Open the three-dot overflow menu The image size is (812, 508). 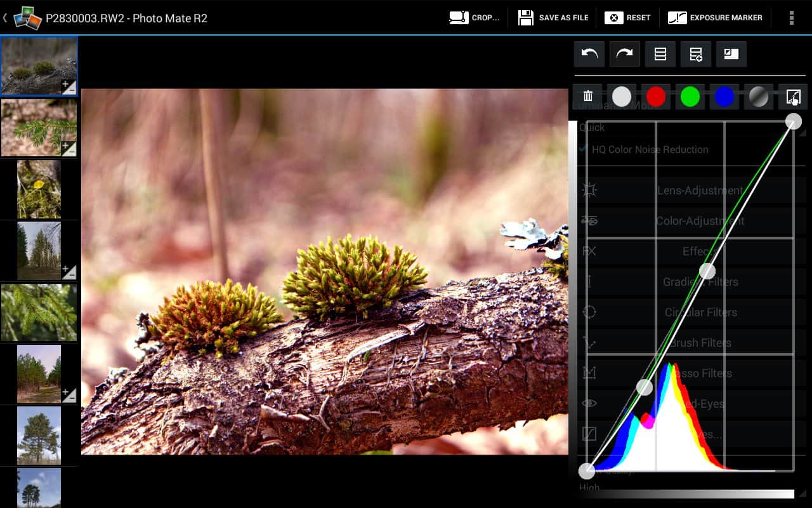(791, 18)
